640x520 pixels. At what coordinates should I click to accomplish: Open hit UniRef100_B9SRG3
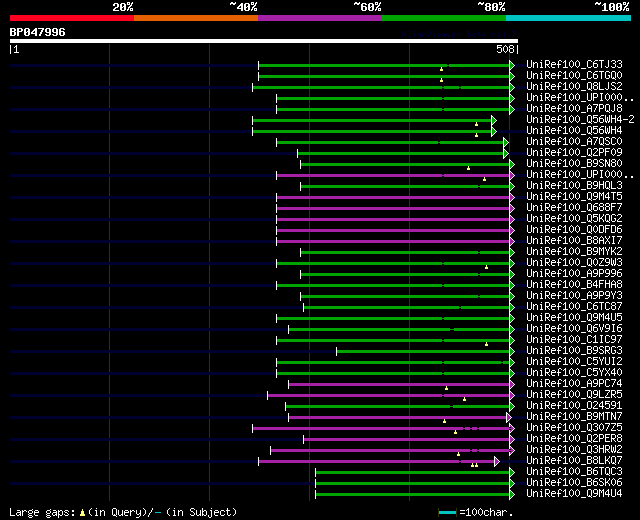[574, 351]
